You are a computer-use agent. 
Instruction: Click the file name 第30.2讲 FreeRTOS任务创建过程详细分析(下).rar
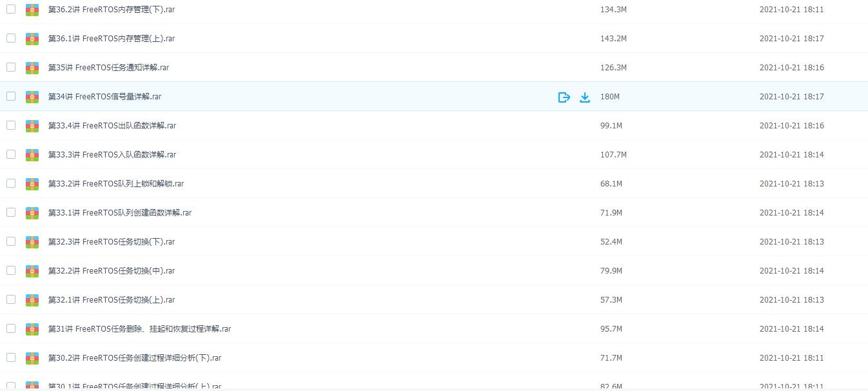[x=135, y=358]
